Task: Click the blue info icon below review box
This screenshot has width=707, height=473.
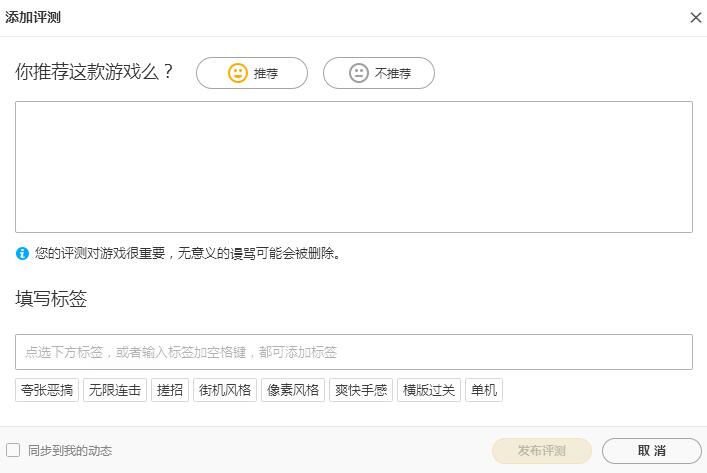Action: [22, 254]
